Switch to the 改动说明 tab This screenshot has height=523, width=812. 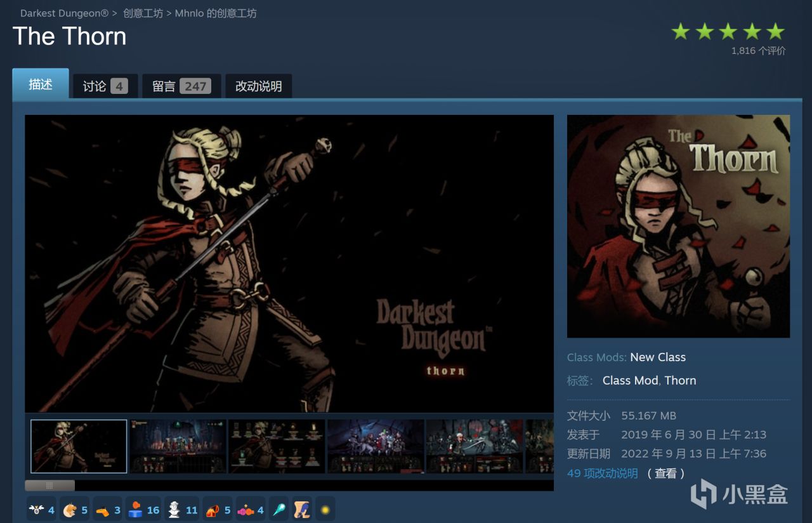point(259,86)
